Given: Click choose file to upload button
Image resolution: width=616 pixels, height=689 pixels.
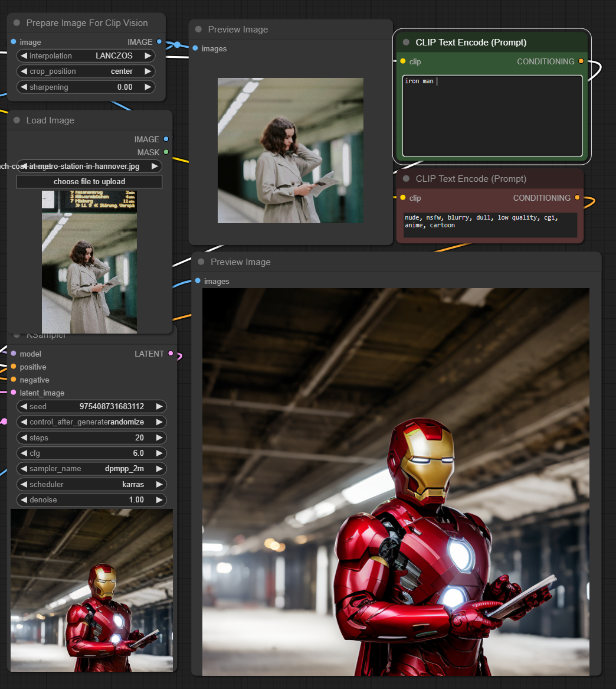Looking at the screenshot, I should [x=89, y=182].
